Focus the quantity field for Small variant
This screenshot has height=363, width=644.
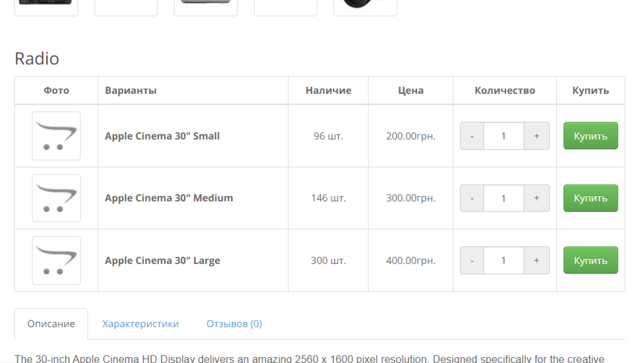click(x=504, y=136)
